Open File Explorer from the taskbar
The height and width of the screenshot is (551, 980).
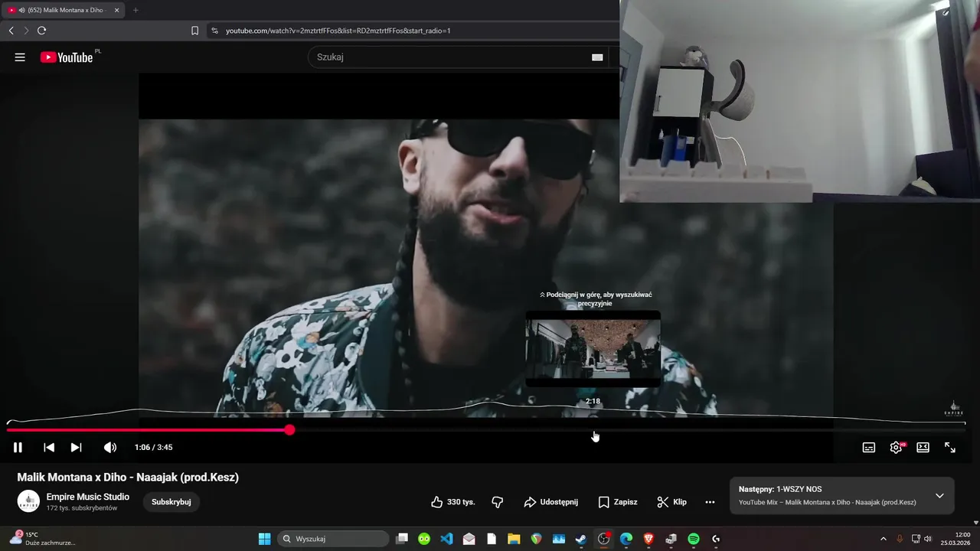coord(514,539)
